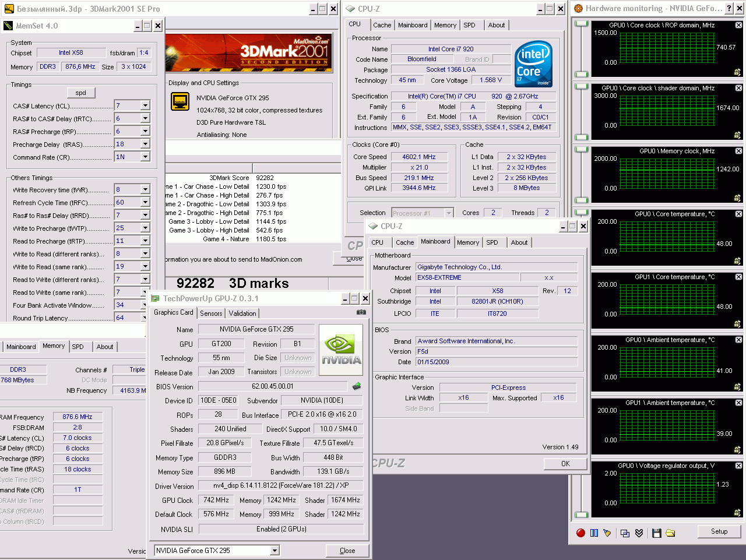
Task: Click bottom range handle of GPU0 ROP domain graph
Action: coord(581,74)
